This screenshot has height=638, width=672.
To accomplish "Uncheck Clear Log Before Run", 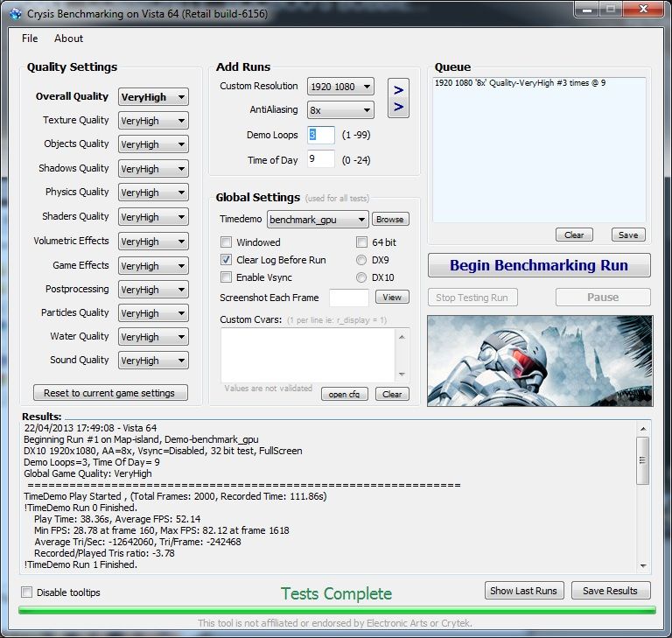I will click(x=226, y=260).
